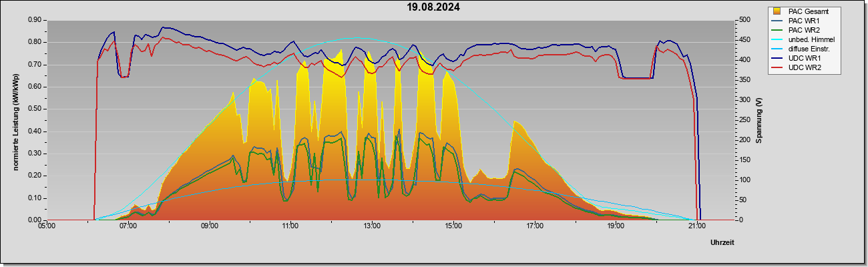Click the chart title date 19.08.2024

(433, 7)
